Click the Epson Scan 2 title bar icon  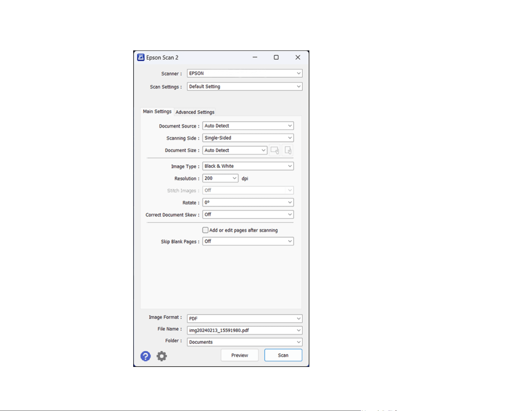141,57
